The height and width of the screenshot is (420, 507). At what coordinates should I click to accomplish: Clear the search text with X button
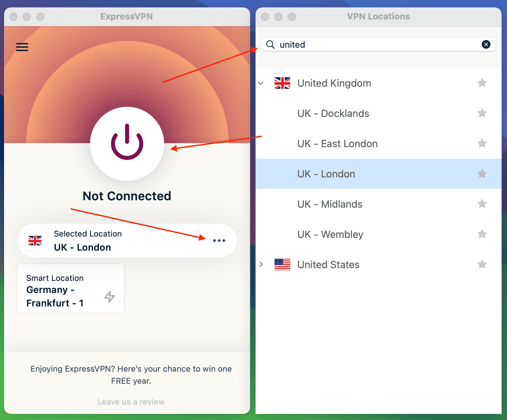click(486, 44)
